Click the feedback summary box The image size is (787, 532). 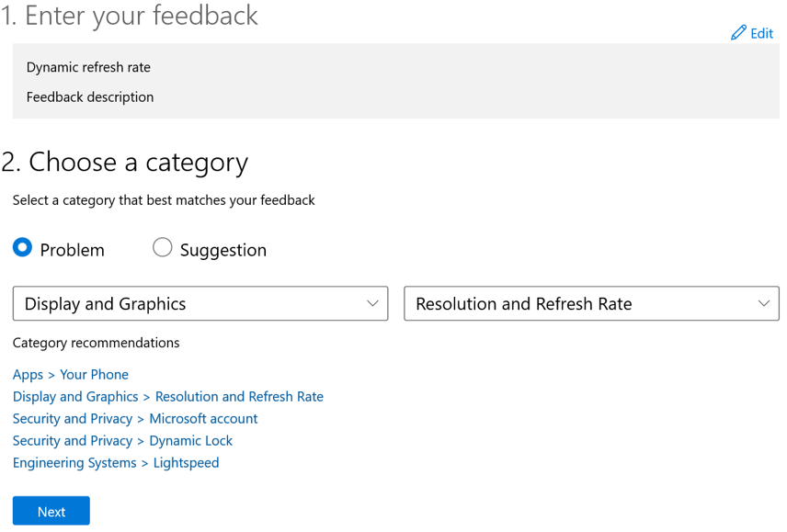(393, 82)
